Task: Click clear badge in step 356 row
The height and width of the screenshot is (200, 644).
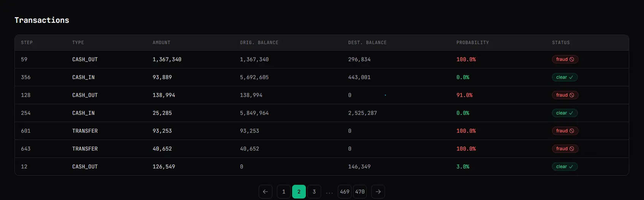Action: pyautogui.click(x=565, y=77)
